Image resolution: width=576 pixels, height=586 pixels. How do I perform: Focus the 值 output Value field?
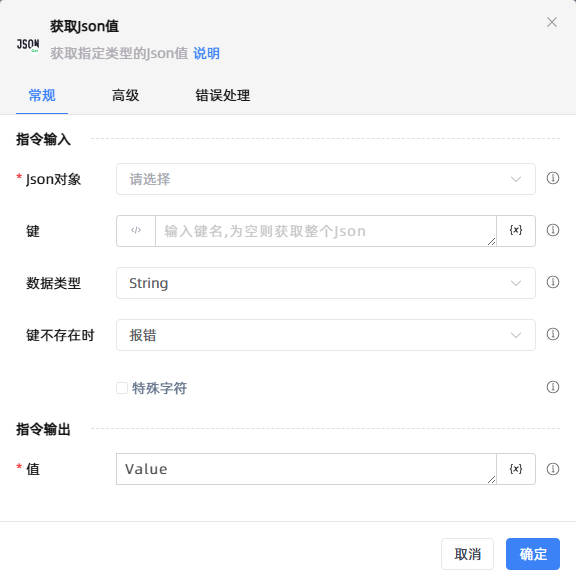coord(306,469)
